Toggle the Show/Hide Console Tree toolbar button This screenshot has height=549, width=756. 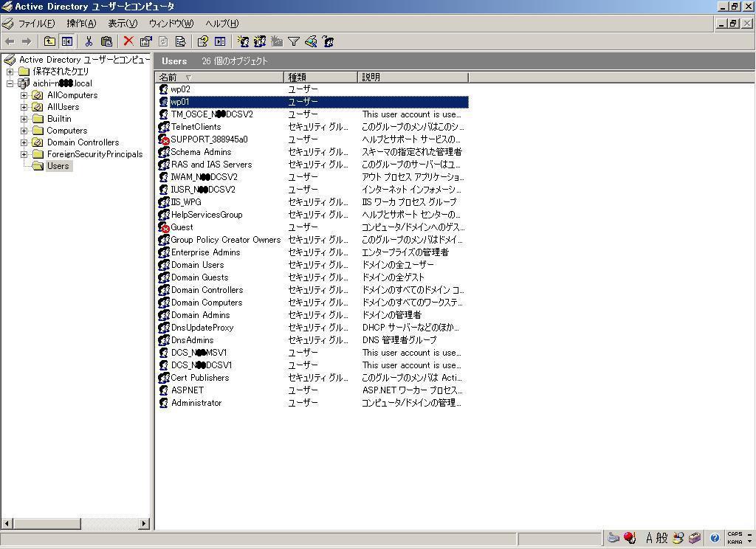tap(67, 42)
